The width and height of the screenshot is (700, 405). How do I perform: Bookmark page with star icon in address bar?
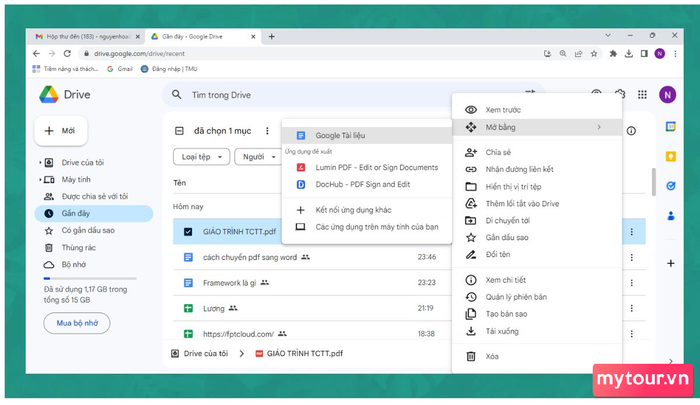(594, 54)
